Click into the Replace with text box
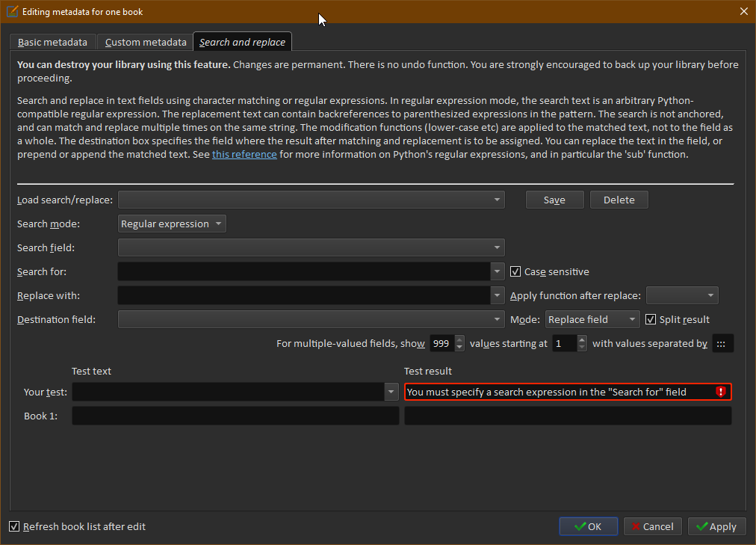This screenshot has height=545, width=756. tap(304, 295)
